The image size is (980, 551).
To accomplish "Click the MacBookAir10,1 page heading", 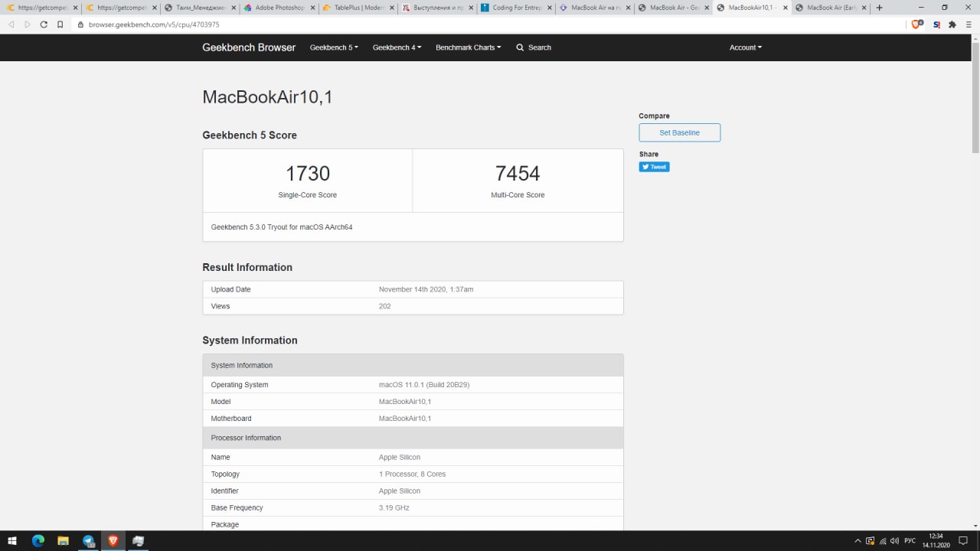I will tap(267, 97).
